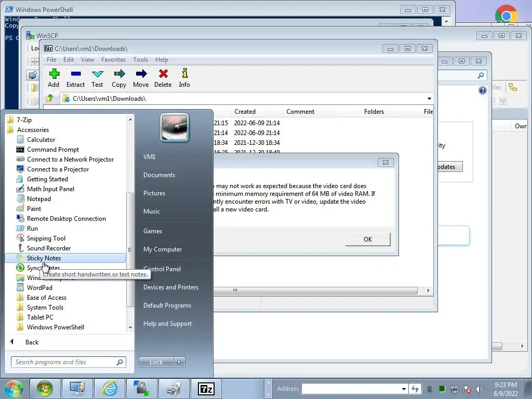Open the arrow next to the Lock button
Viewport: 532px width, 399px height.
(x=179, y=362)
